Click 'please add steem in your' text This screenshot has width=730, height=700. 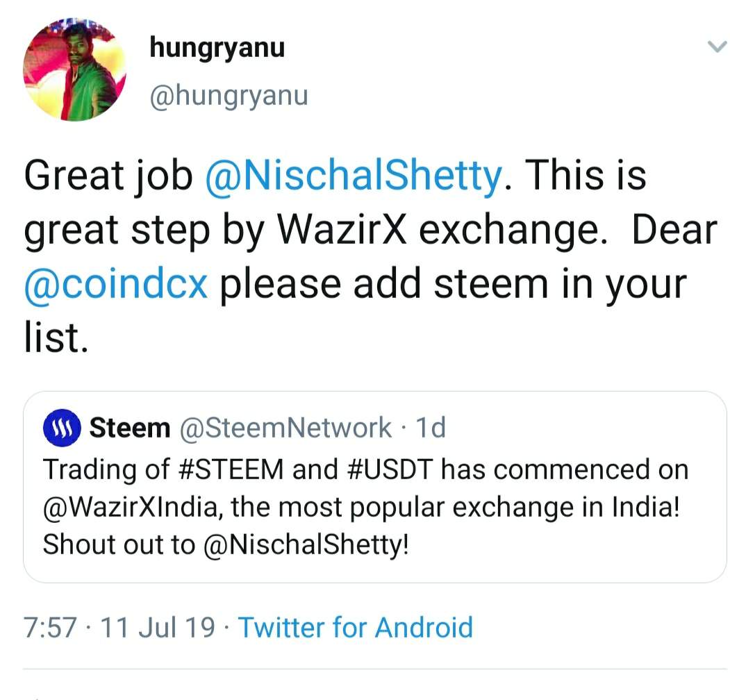coord(452,285)
